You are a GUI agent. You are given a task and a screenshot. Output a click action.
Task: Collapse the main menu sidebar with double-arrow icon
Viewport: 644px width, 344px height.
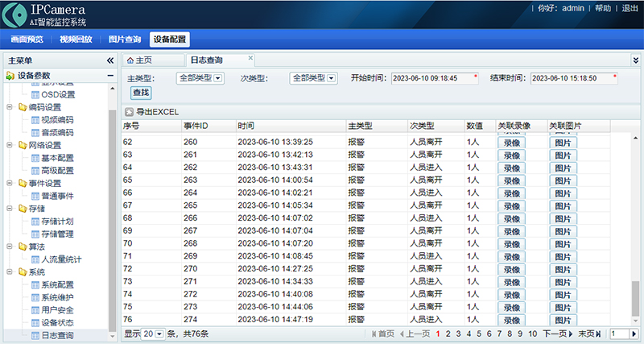tap(110, 60)
